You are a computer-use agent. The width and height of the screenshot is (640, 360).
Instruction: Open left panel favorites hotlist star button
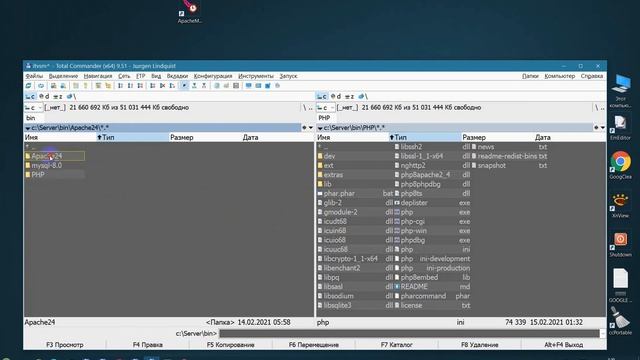[304, 128]
